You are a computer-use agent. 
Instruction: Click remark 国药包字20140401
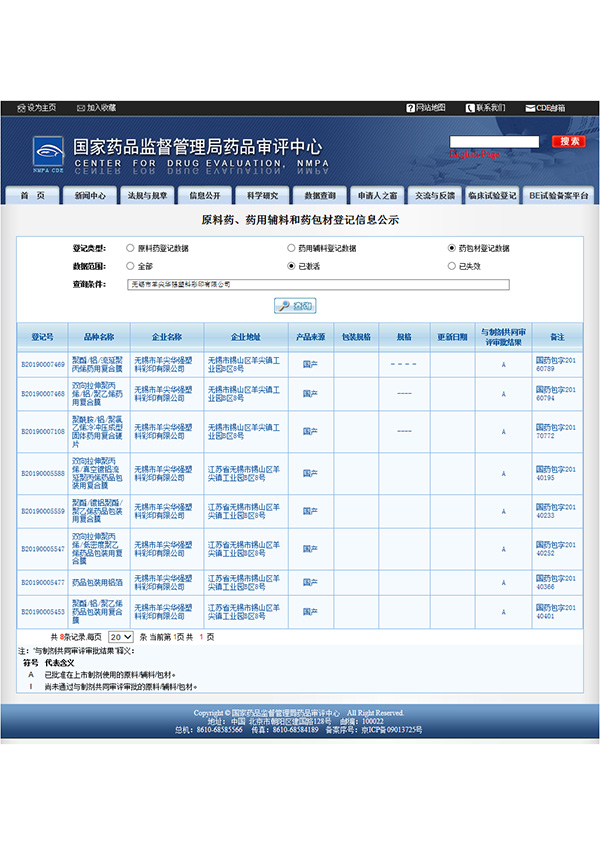tap(556, 612)
